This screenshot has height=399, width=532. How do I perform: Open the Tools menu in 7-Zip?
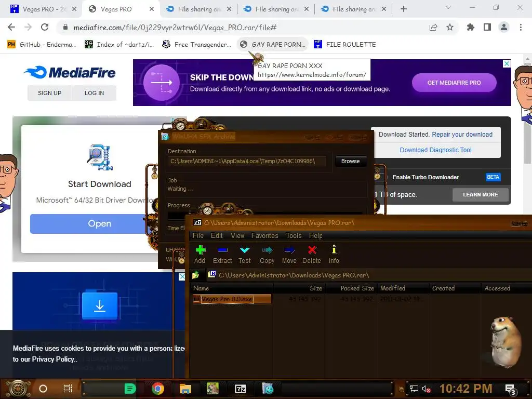[294, 235]
